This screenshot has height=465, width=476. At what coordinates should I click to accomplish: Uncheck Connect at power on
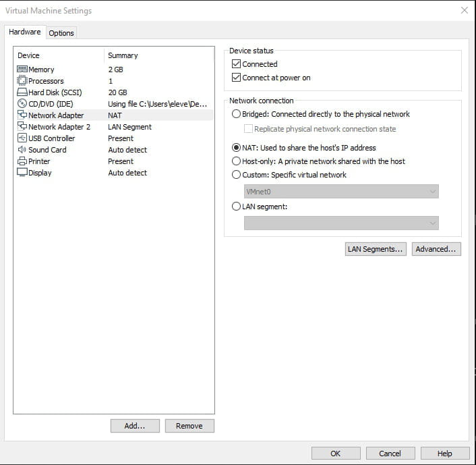[236, 78]
